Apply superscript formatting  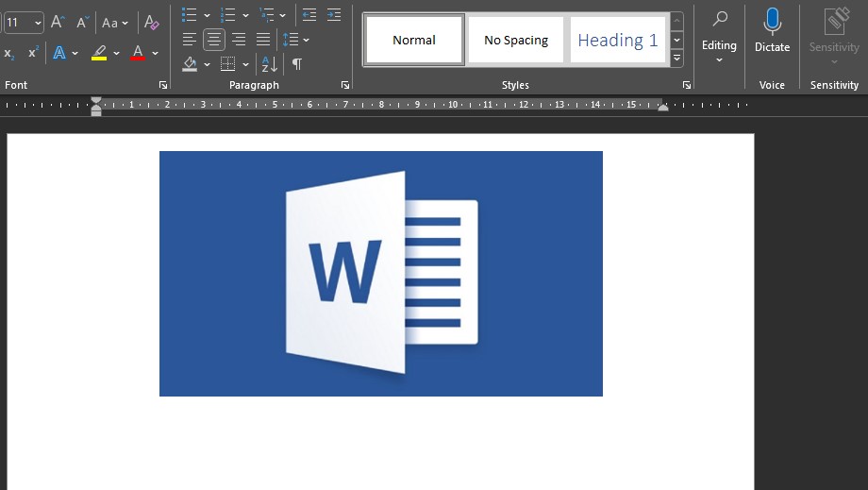[33, 52]
